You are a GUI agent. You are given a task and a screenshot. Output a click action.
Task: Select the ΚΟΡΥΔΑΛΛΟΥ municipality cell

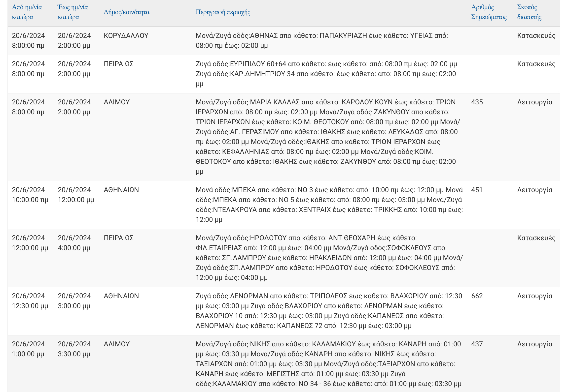pyautogui.click(x=126, y=36)
